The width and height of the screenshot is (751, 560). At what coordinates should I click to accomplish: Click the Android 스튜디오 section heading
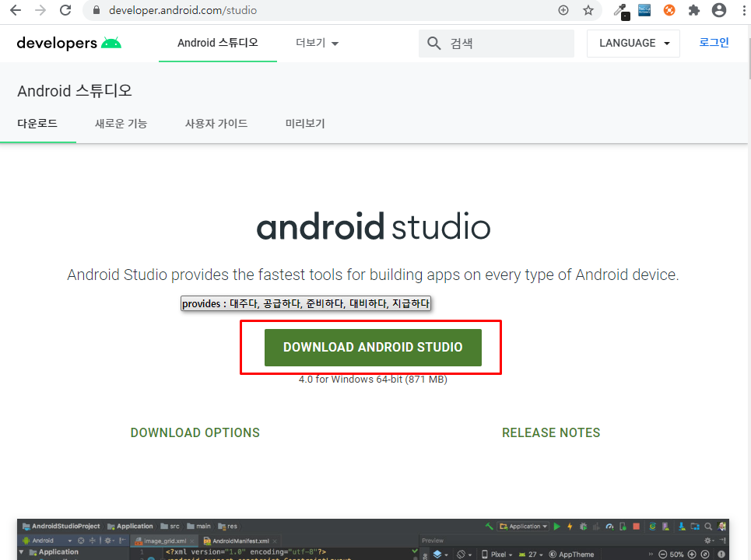point(74,90)
